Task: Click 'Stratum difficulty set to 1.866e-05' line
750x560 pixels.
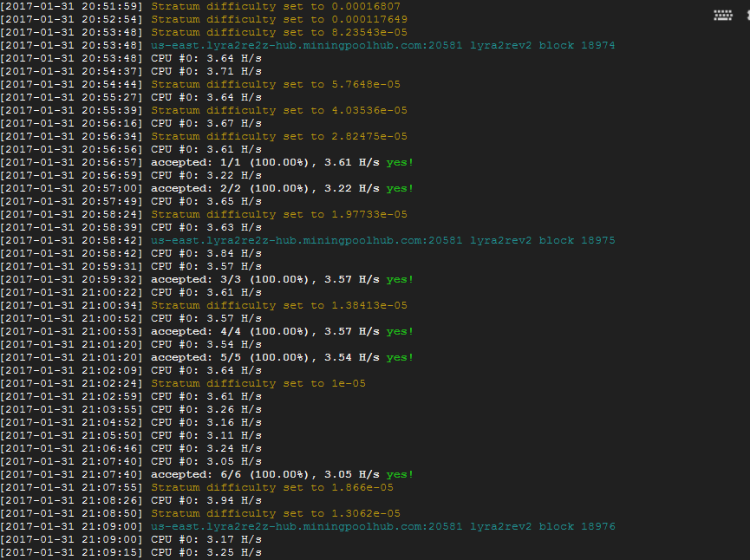Action: (x=197, y=488)
